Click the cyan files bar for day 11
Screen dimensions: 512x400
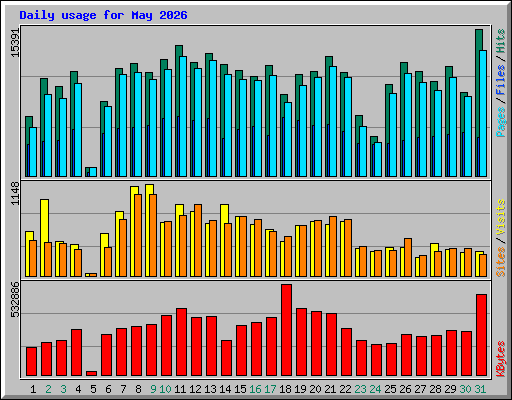click(x=183, y=116)
